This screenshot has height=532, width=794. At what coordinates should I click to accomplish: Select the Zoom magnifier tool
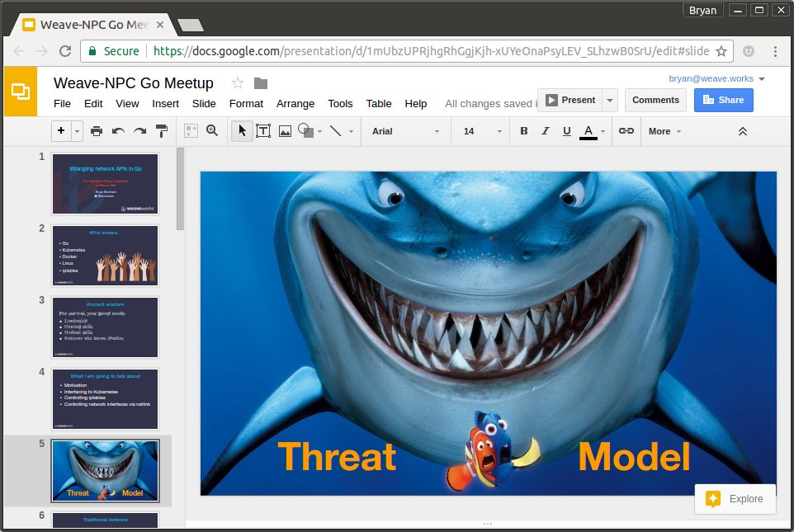point(212,130)
